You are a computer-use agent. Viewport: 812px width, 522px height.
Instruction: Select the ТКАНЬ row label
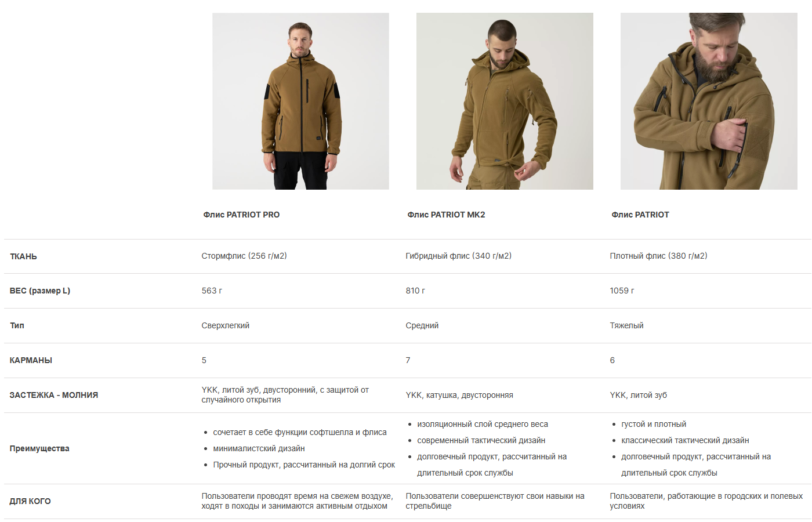[x=23, y=256]
